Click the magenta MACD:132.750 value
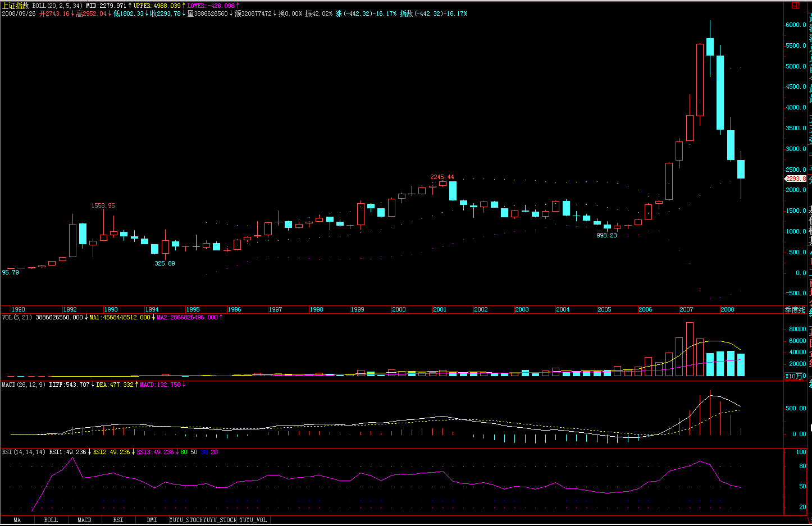Viewport: 812px width, 526px height. [x=160, y=385]
